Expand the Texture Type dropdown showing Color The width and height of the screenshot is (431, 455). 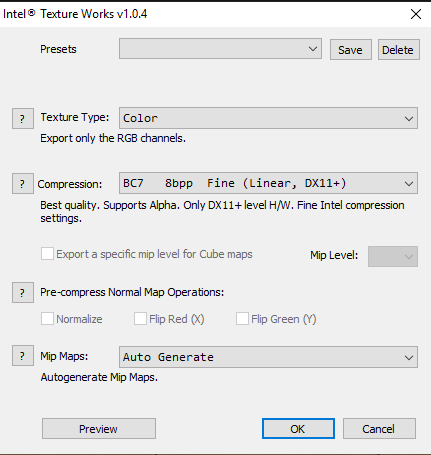268,118
